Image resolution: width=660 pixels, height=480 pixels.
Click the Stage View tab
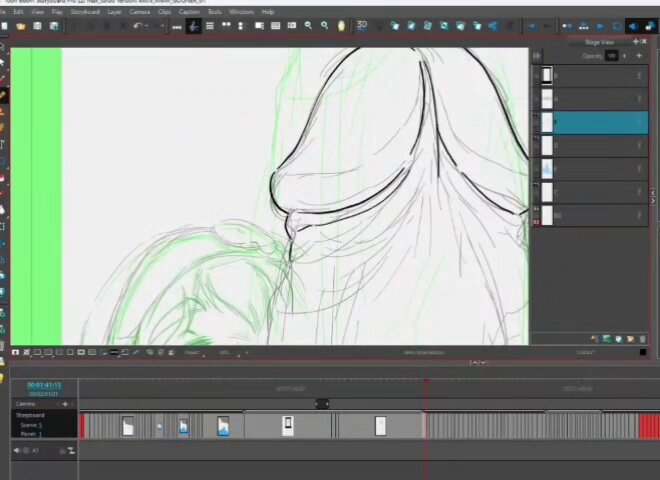tap(599, 42)
